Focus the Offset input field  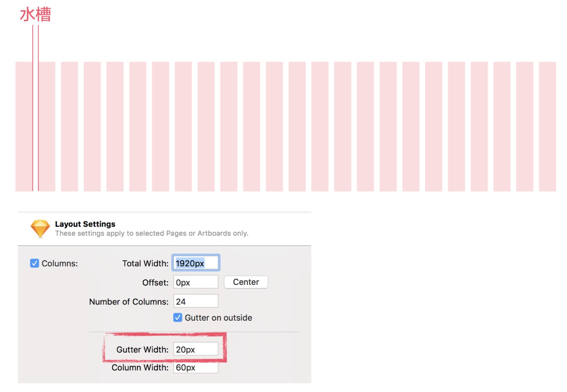[196, 282]
